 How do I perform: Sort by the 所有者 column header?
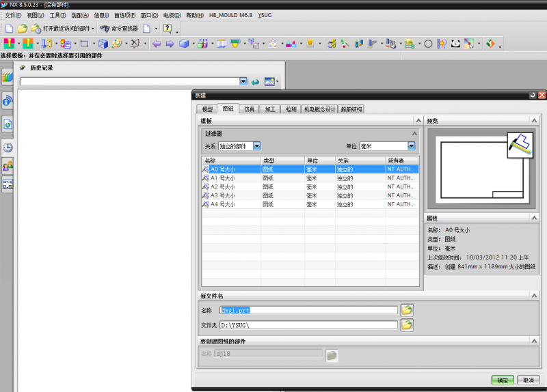point(402,160)
